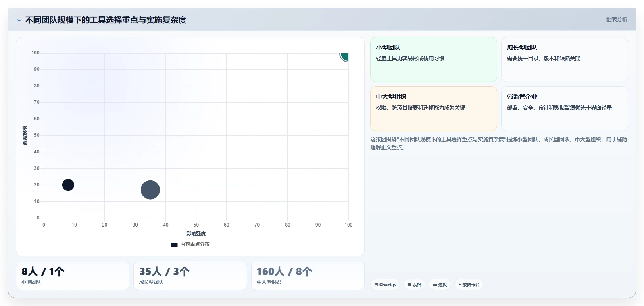This screenshot has height=306, width=644.
Task: Select the teal bubble at top right
Action: click(344, 56)
